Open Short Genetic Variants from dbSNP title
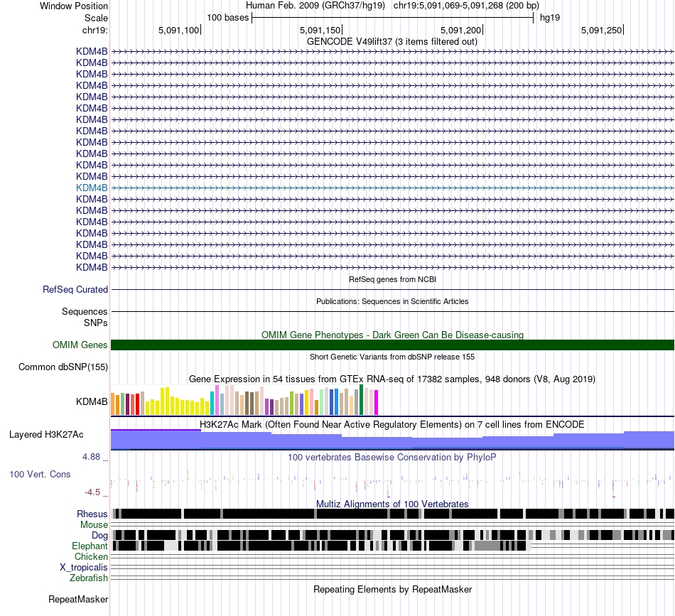 [392, 357]
